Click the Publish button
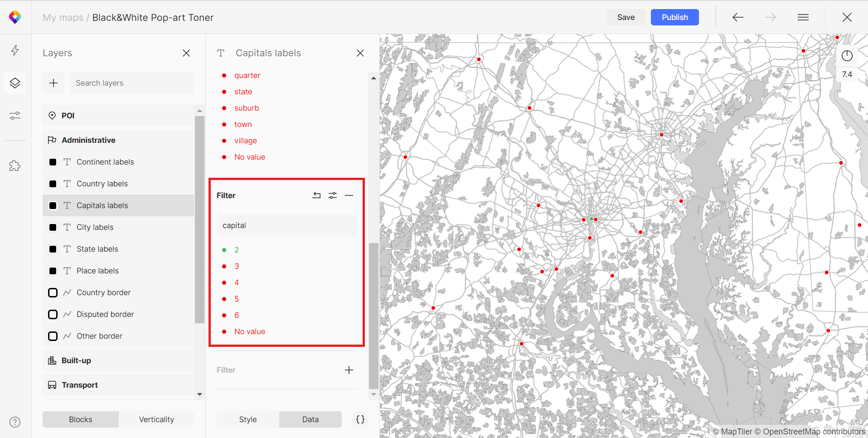 coord(674,17)
